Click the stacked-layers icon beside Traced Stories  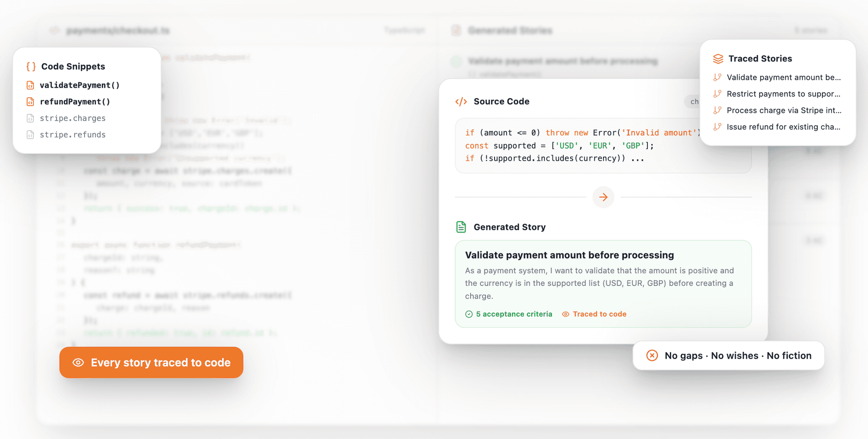point(718,58)
